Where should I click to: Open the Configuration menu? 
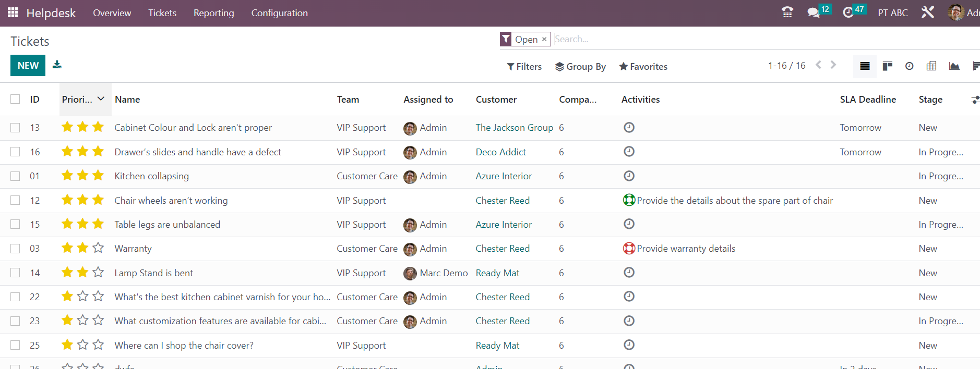[x=279, y=13]
